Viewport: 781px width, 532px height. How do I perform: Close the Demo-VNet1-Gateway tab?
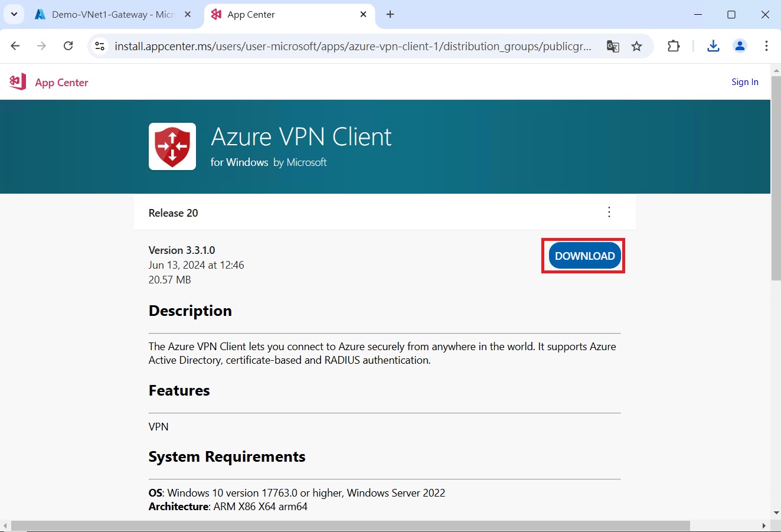click(188, 15)
